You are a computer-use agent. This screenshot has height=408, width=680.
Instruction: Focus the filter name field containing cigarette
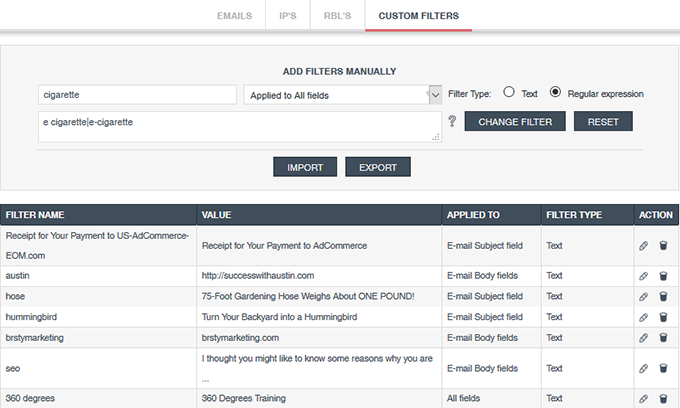click(137, 95)
